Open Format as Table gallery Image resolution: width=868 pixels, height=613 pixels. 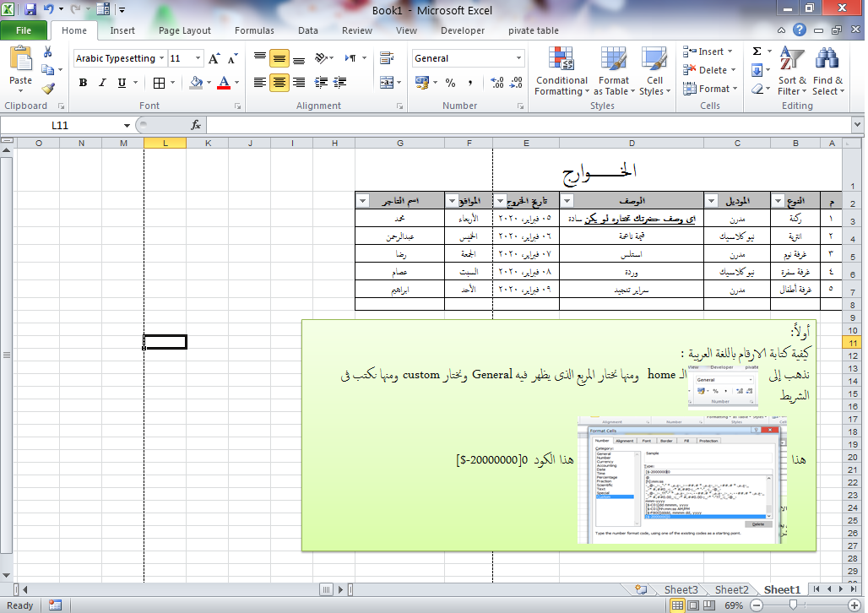click(614, 71)
